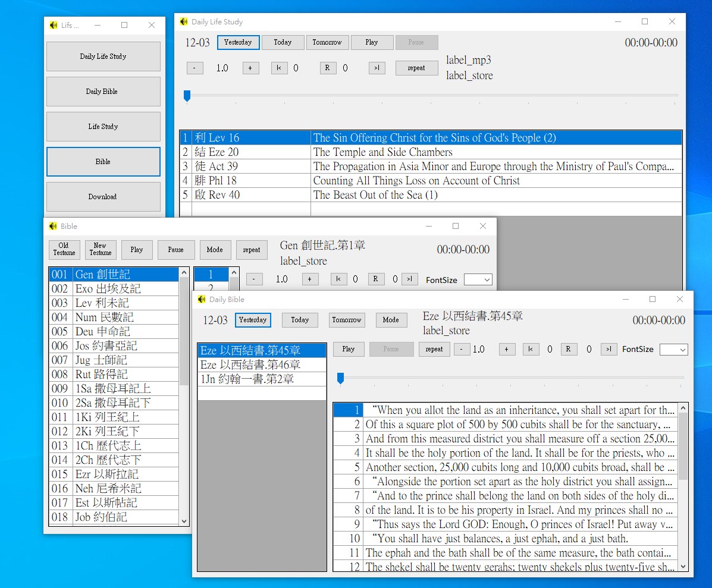
Task: Click the book list scroll down arrow
Action: coord(184,521)
